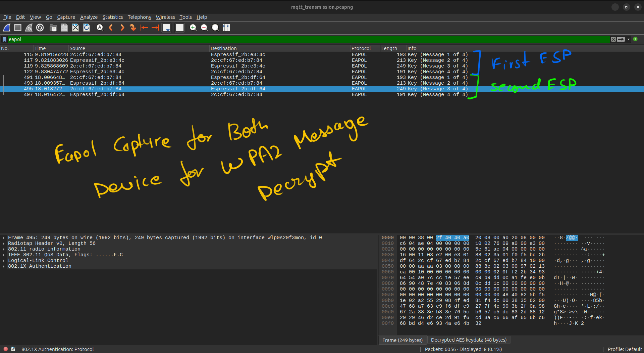Restart the current capture
644x353 pixels.
[x=29, y=28]
